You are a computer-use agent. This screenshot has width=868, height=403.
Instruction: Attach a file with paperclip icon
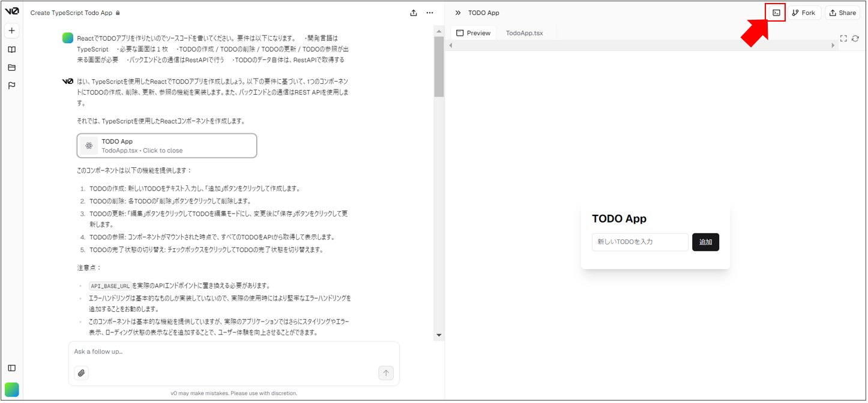[82, 373]
